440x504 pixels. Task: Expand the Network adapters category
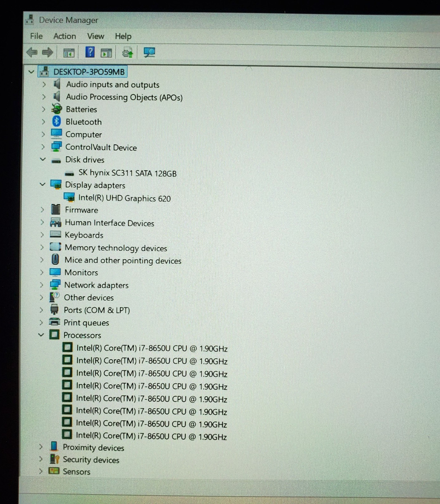click(42, 285)
